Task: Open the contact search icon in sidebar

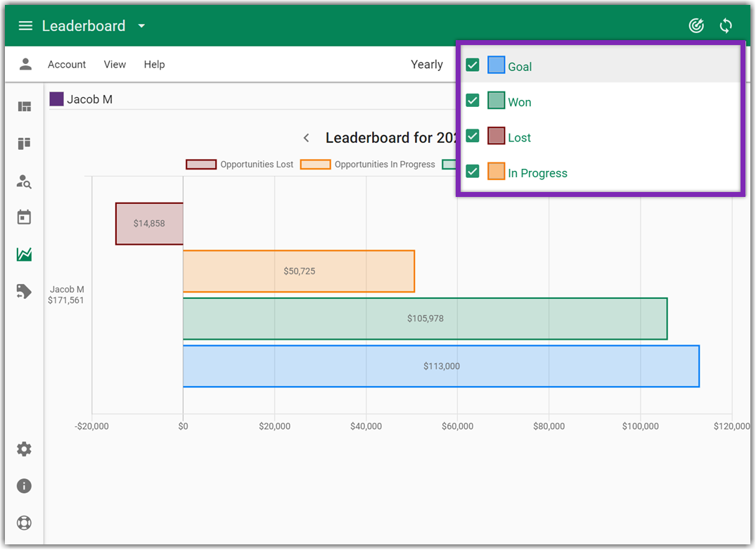Action: click(24, 181)
